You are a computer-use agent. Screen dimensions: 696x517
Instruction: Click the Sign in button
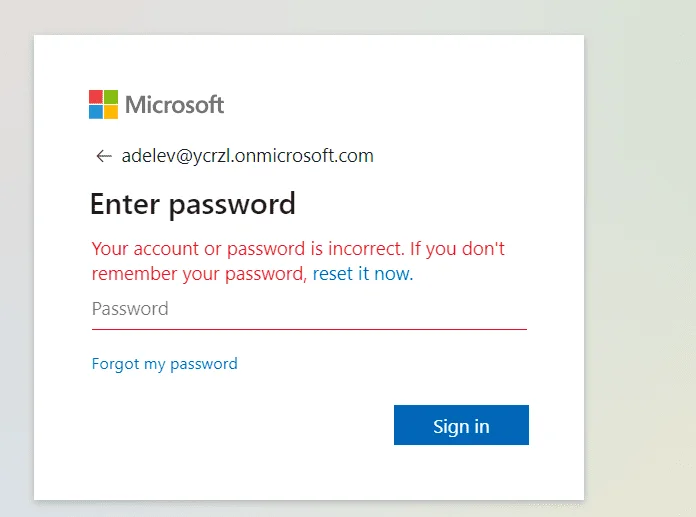click(x=461, y=425)
